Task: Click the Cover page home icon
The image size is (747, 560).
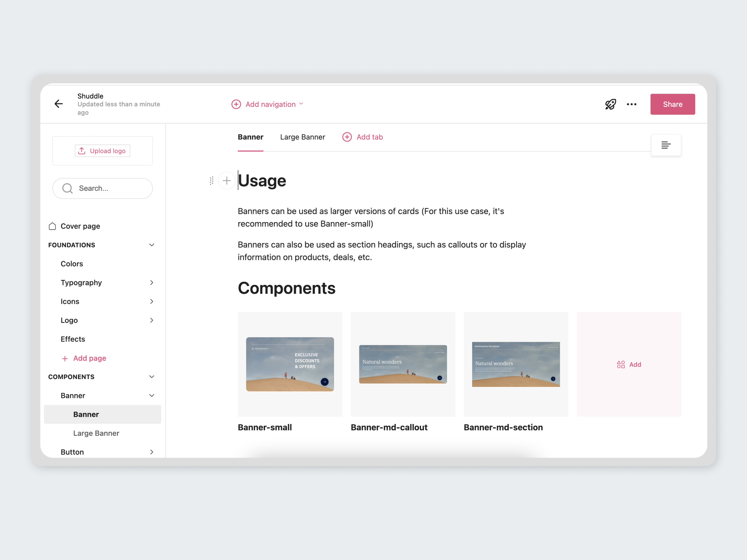Action: (x=52, y=226)
